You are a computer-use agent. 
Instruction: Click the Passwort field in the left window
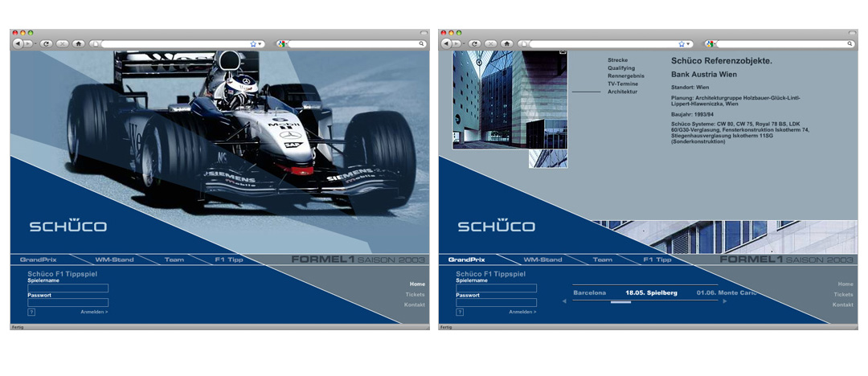coord(68,302)
